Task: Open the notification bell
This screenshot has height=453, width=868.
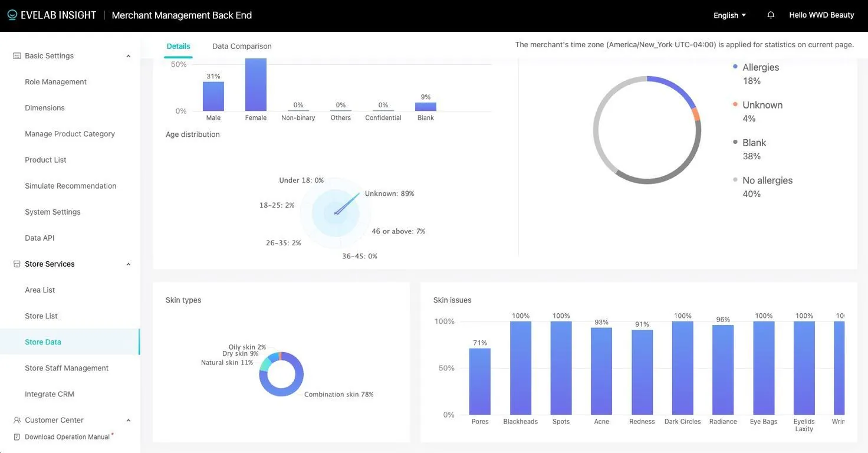Action: coord(771,15)
